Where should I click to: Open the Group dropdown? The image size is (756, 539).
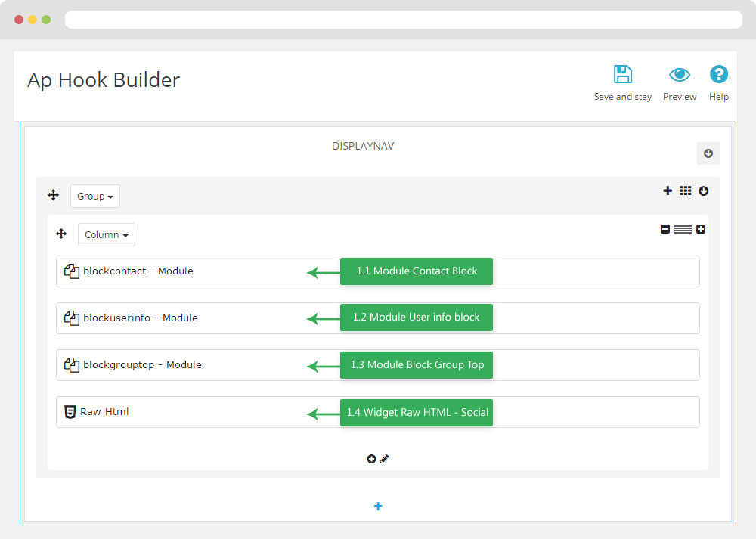(95, 197)
